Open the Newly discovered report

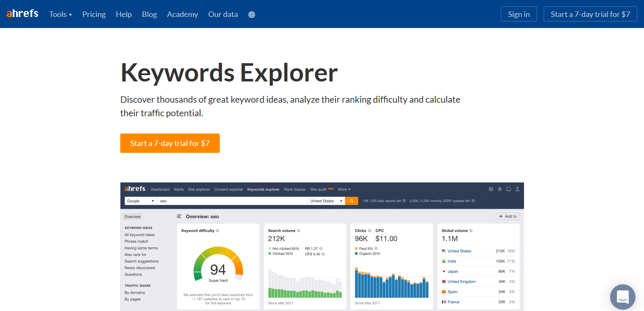pyautogui.click(x=140, y=268)
